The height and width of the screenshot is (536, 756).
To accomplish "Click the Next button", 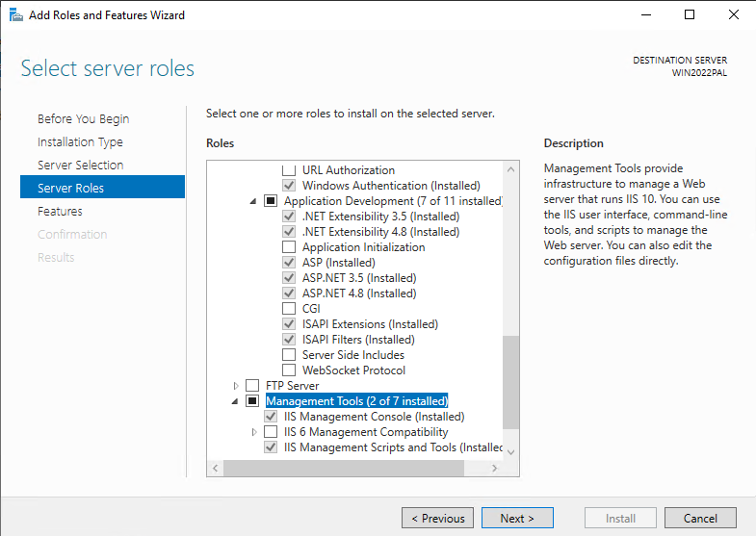I will pyautogui.click(x=517, y=518).
